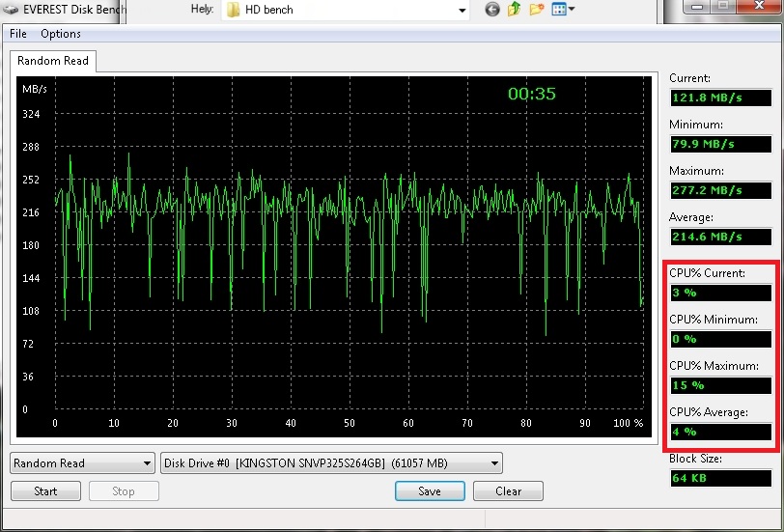Open the File menu
Screen dimensions: 784x532
(18, 34)
